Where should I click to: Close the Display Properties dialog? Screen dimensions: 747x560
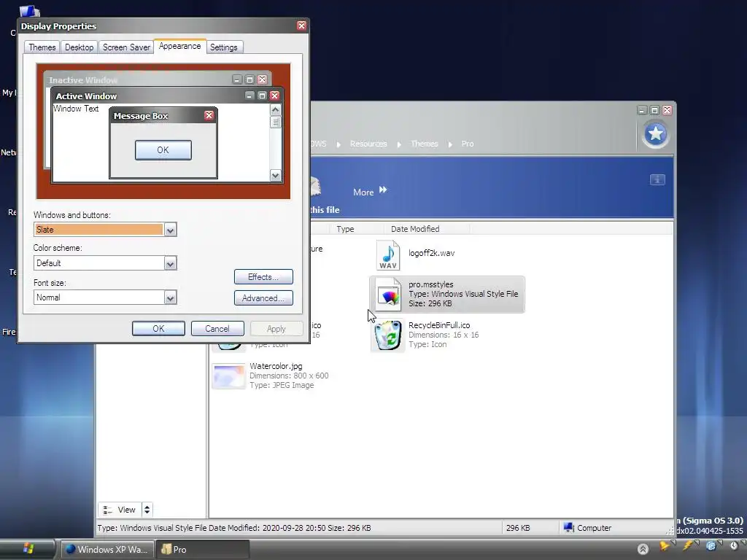click(301, 26)
